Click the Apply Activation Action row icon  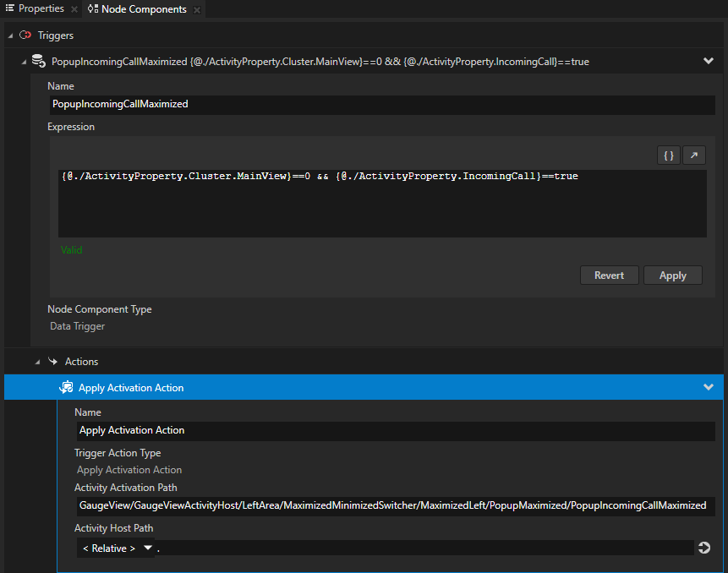(66, 388)
